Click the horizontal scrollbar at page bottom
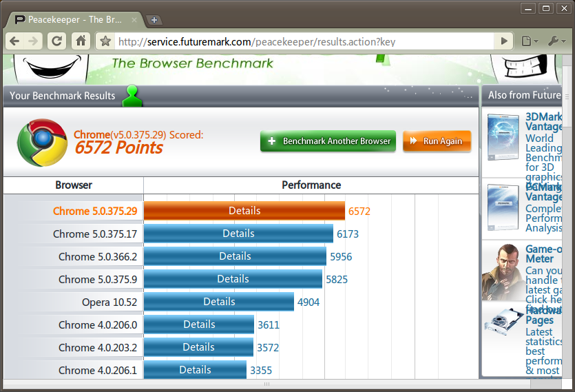This screenshot has width=575, height=392. (x=267, y=384)
